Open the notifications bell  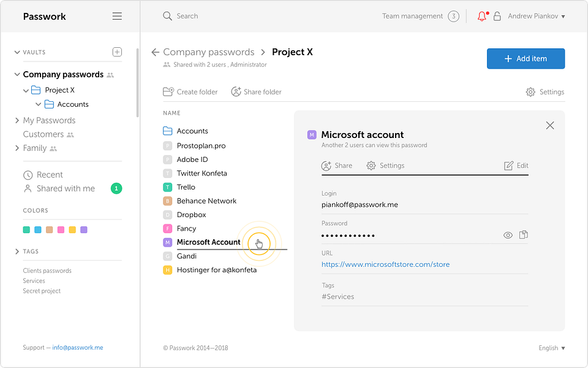482,16
